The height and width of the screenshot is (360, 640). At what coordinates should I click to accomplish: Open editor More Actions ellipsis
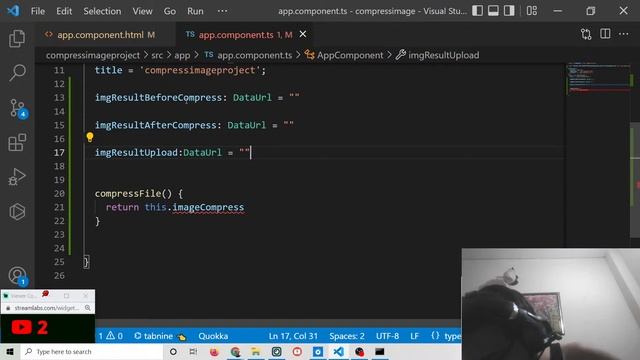(x=624, y=34)
